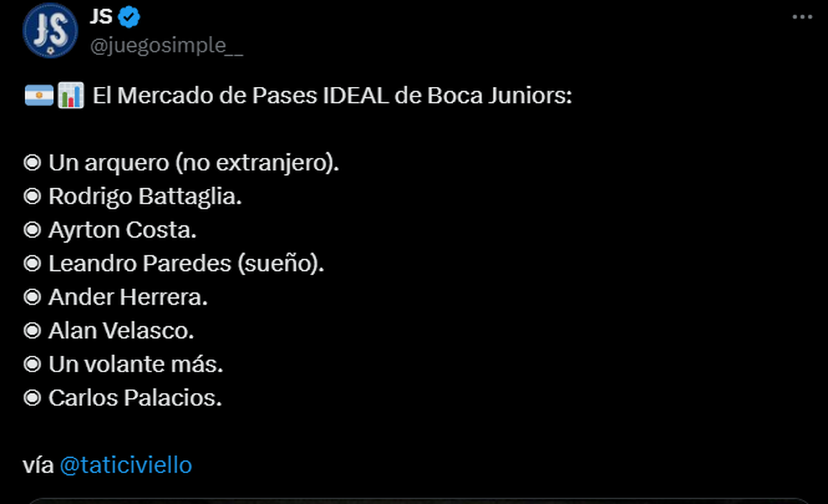
Task: Click the bullet next to Ander Herrera
Action: (32, 298)
